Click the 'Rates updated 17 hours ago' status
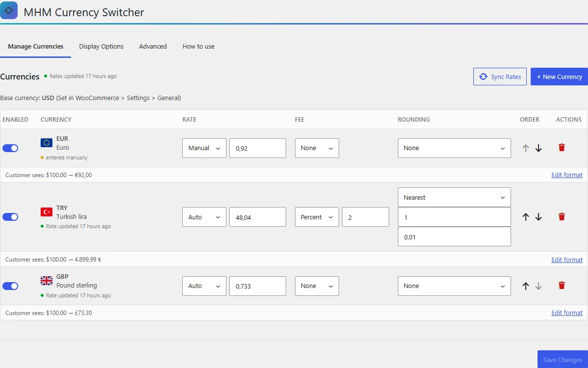The width and height of the screenshot is (588, 368). pos(80,76)
